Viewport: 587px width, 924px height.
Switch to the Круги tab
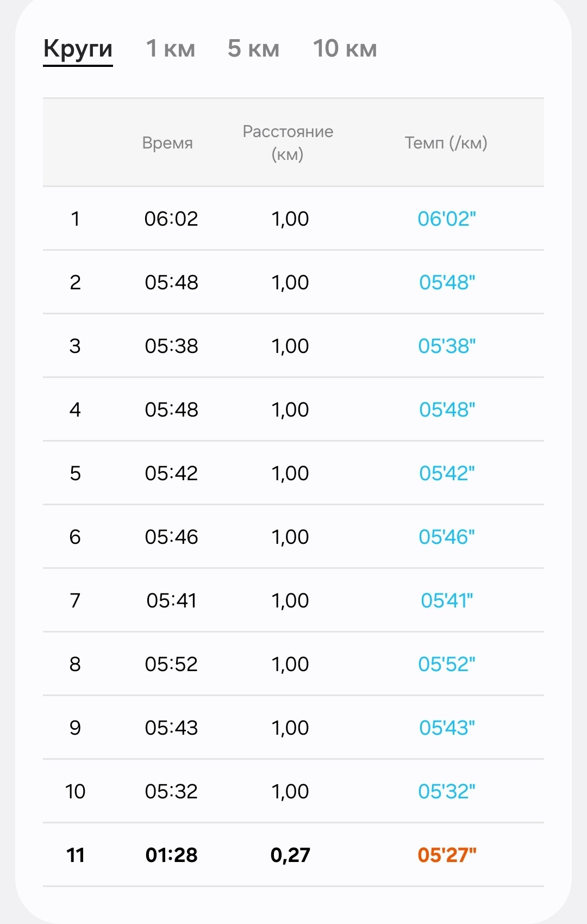(x=78, y=49)
